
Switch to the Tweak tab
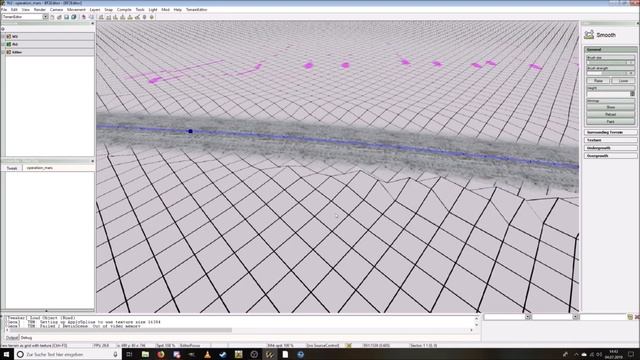(12, 168)
